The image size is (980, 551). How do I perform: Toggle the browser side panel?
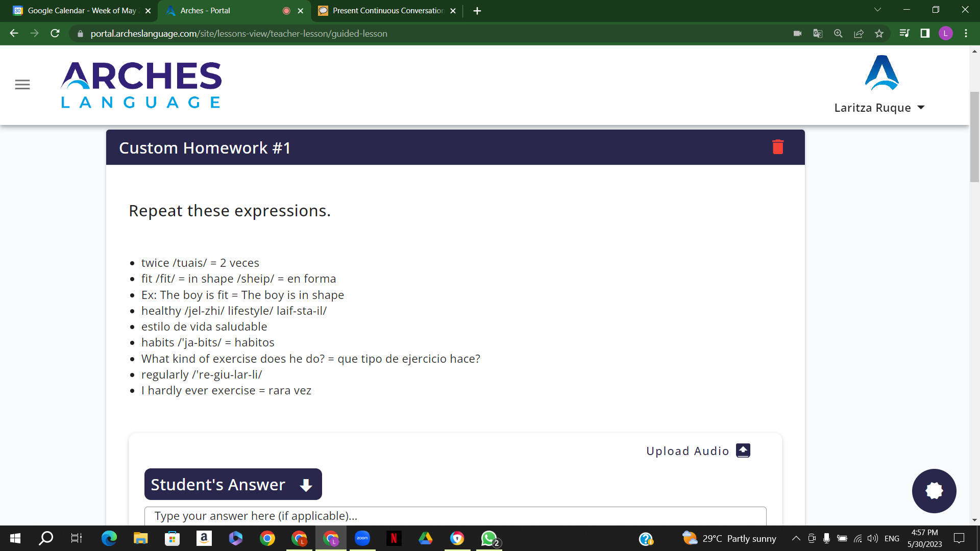925,34
